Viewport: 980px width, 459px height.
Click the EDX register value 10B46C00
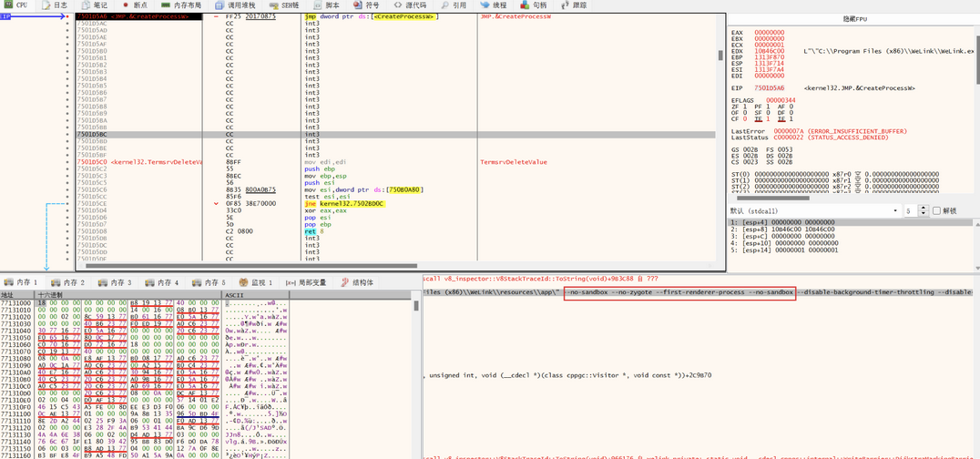point(769,51)
